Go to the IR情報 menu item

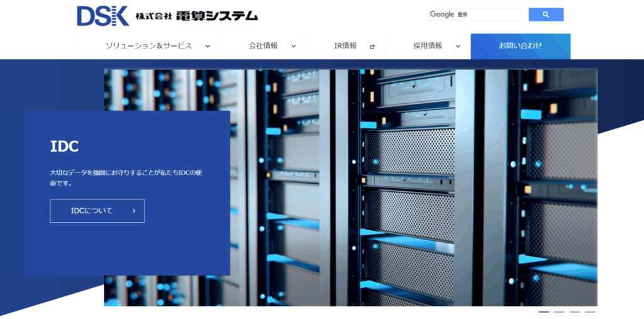click(345, 46)
